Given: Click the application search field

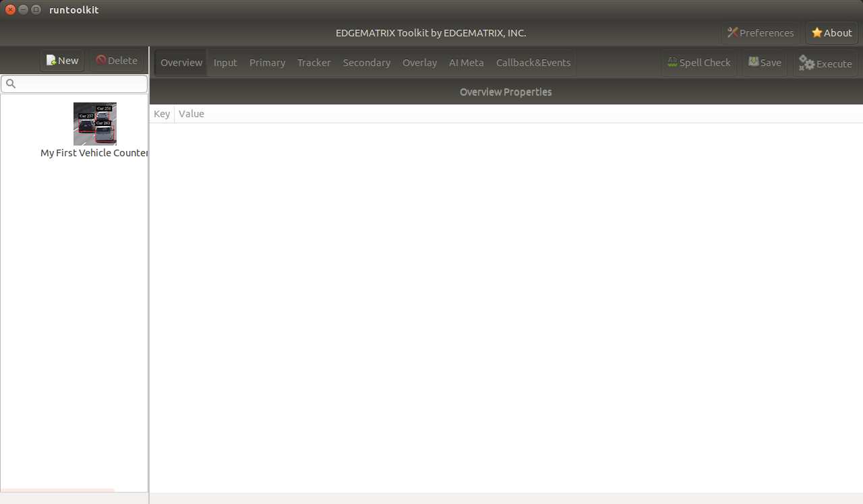Looking at the screenshot, I should [x=74, y=84].
